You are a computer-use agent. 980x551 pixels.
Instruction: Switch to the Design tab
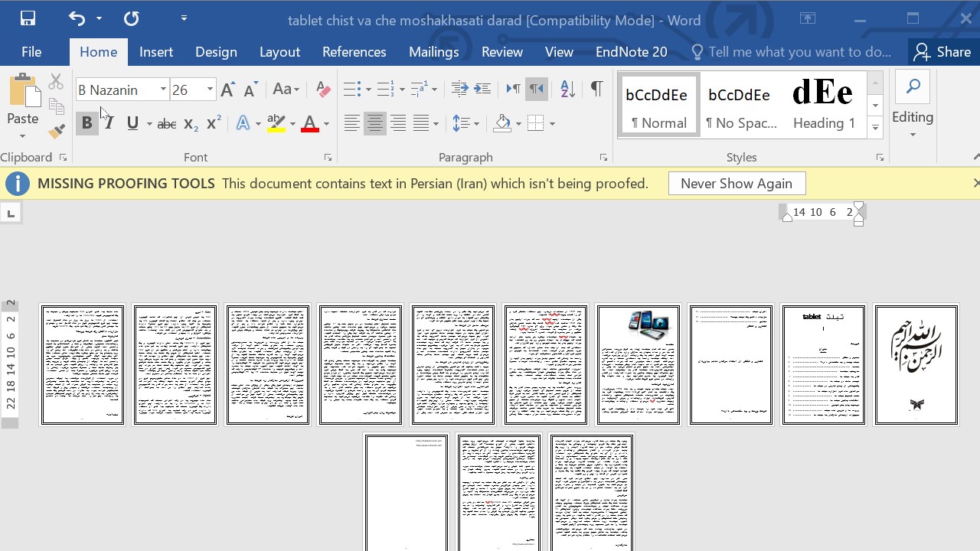pyautogui.click(x=216, y=52)
